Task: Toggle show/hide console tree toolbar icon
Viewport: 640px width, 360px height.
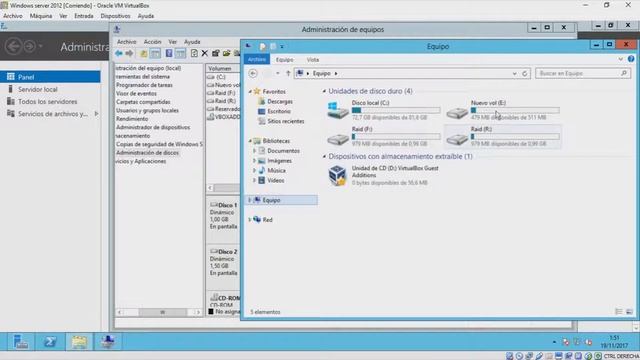Action: pyautogui.click(x=155, y=53)
